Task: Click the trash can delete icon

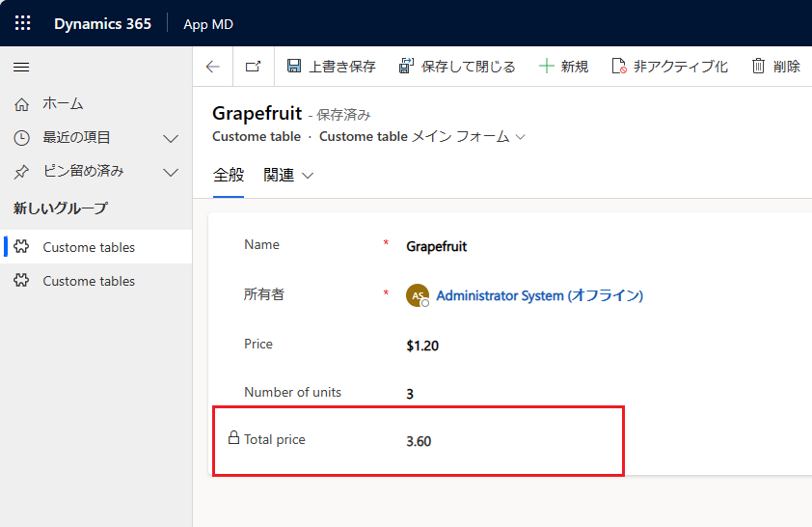Action: (x=758, y=66)
